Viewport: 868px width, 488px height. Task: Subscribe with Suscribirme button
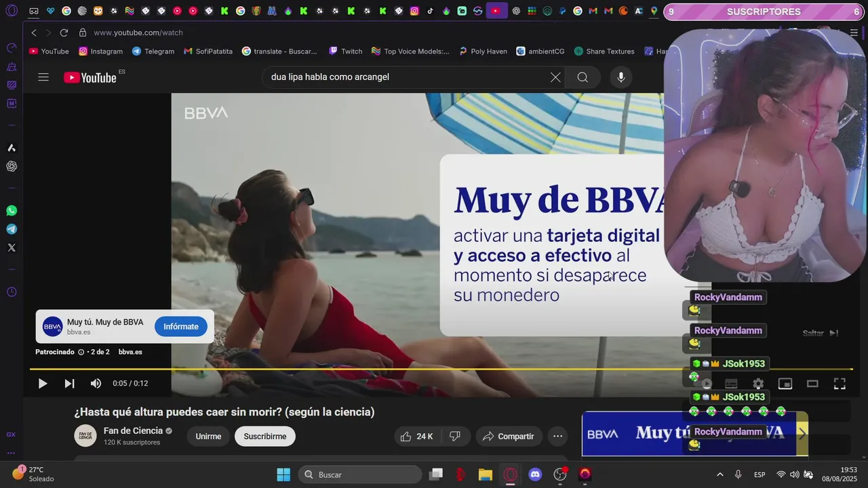[265, 436]
